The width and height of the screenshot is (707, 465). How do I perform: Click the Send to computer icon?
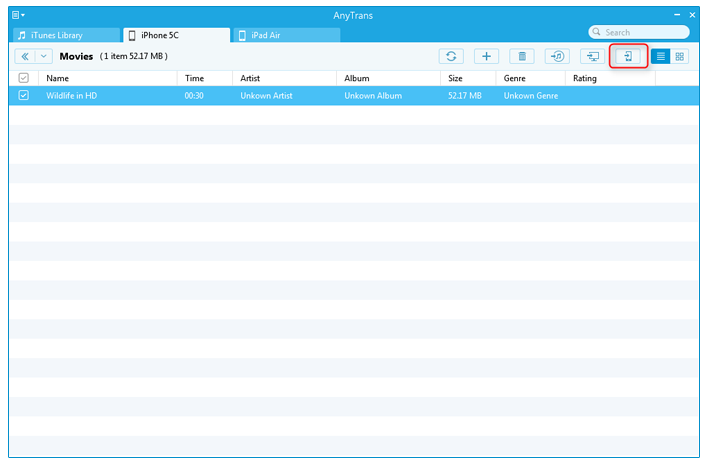[x=592, y=56]
